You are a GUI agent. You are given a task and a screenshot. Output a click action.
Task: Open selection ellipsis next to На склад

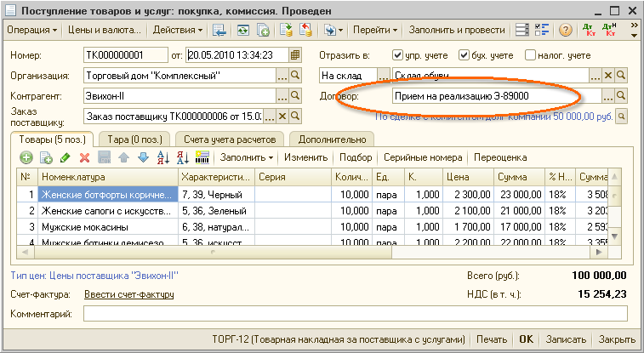(384, 76)
